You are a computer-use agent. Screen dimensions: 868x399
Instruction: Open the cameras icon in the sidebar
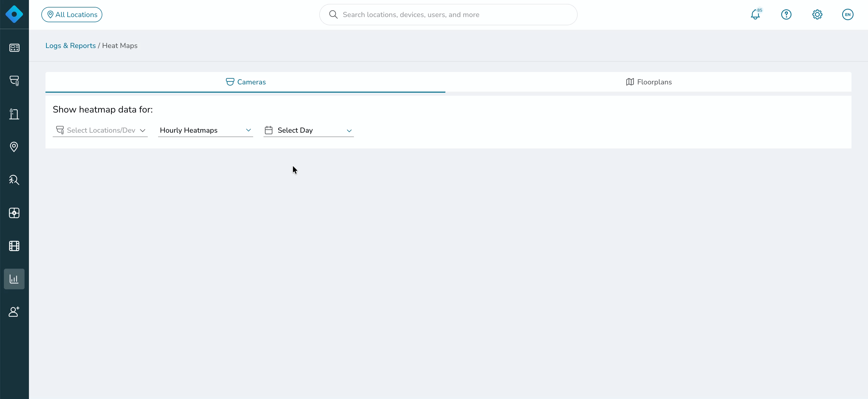point(14,81)
